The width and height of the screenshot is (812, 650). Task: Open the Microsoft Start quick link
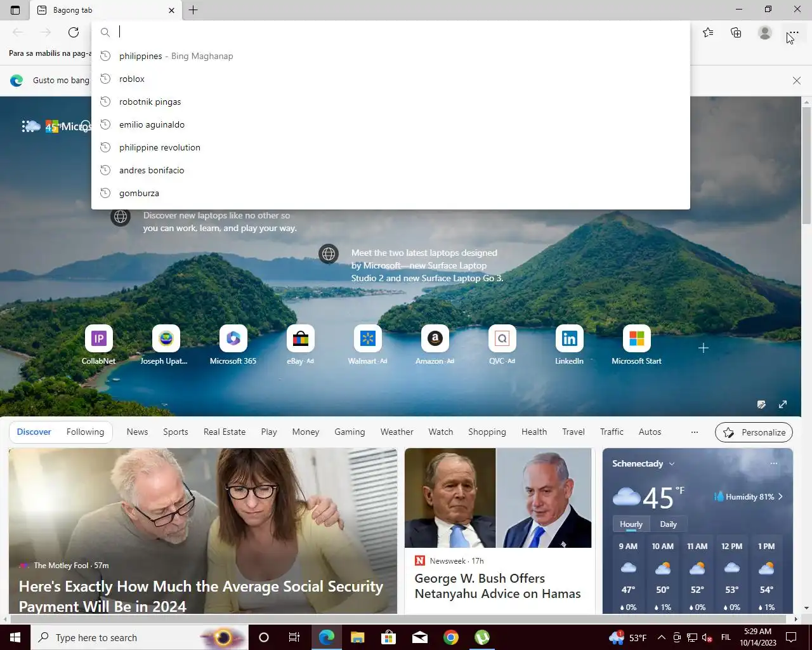tap(636, 345)
